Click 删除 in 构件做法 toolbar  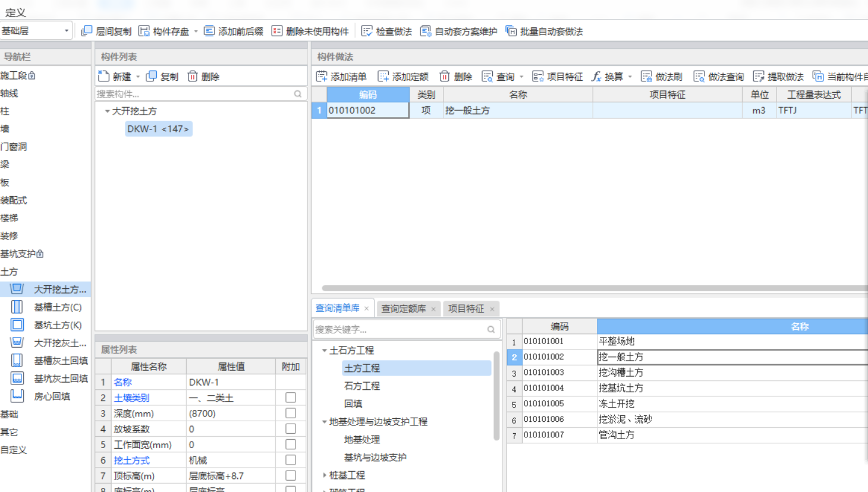pyautogui.click(x=456, y=76)
